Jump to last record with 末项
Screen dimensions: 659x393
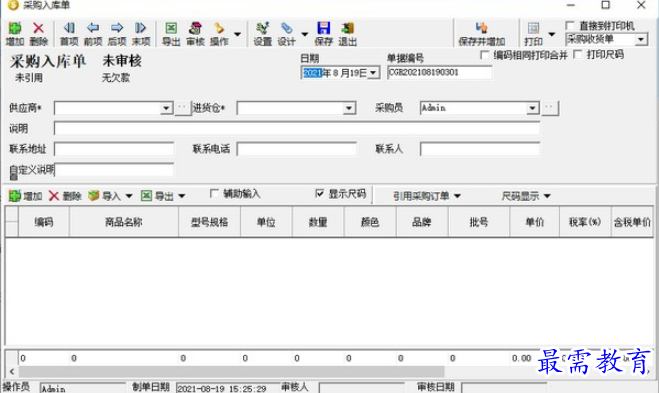[x=141, y=34]
